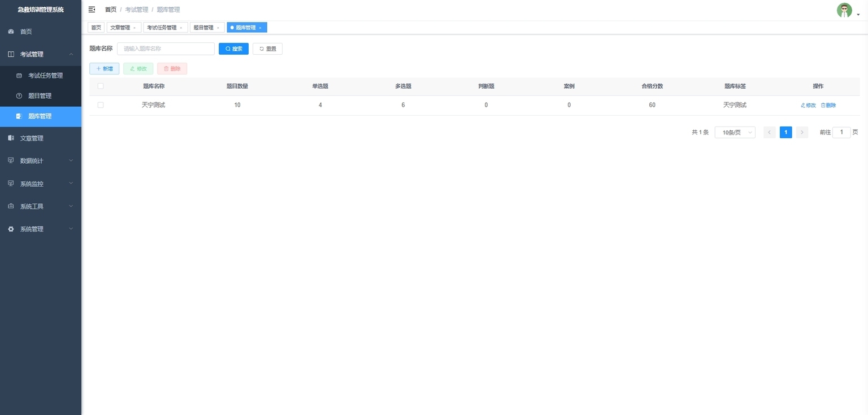
Task: Click the 案例 column header
Action: coord(569,86)
